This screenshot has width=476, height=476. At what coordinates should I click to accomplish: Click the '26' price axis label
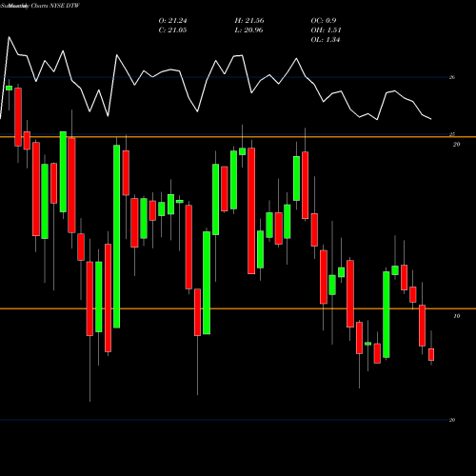tap(452, 77)
